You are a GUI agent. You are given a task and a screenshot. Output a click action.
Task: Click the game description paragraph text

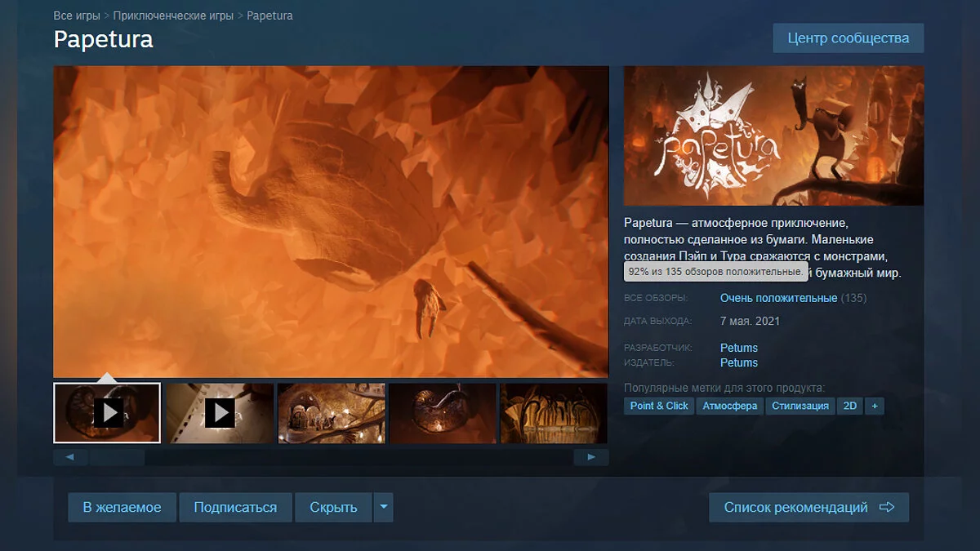coord(763,247)
